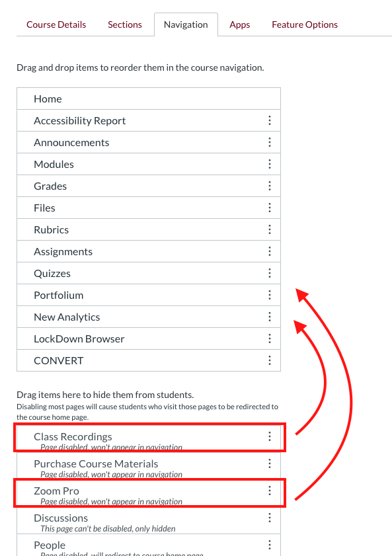The width and height of the screenshot is (392, 556).
Task: Open the Apps tab
Action: (239, 24)
